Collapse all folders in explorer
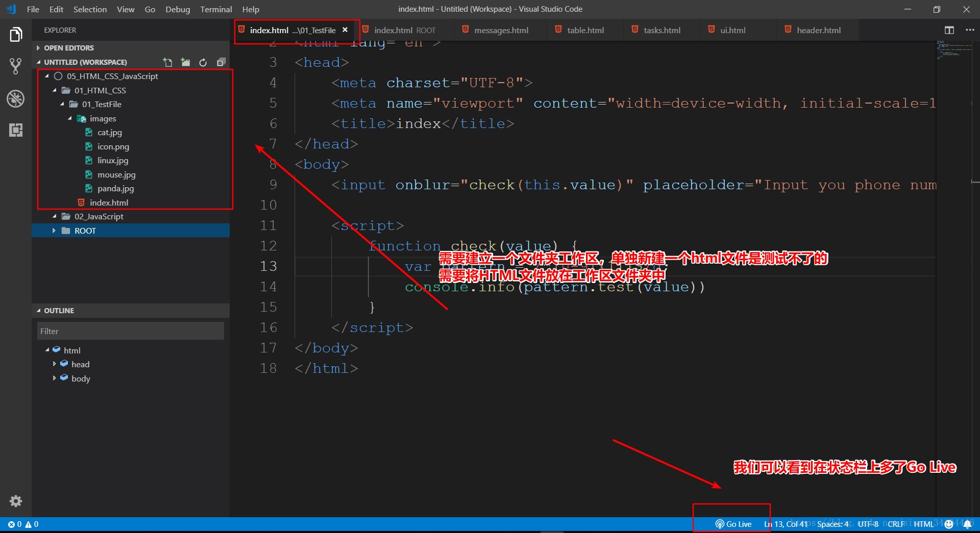980x533 pixels. pyautogui.click(x=221, y=62)
